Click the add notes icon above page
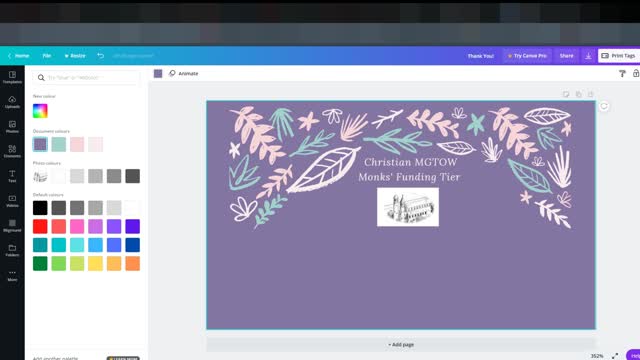 [x=566, y=94]
